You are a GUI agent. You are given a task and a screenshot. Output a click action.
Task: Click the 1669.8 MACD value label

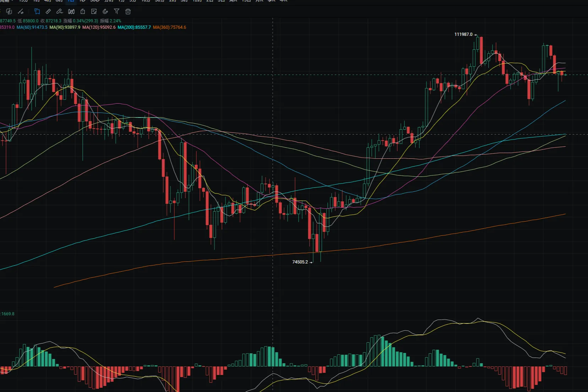7,314
